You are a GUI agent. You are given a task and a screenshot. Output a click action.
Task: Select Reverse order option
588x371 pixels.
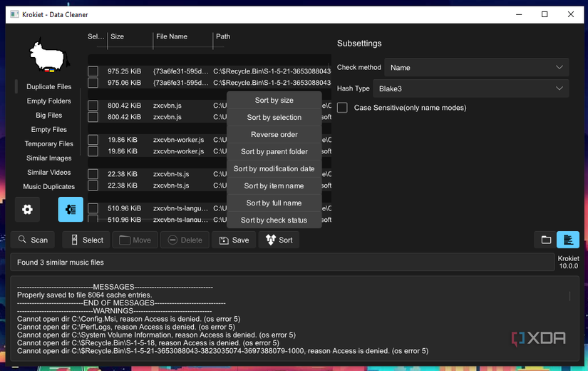point(274,134)
